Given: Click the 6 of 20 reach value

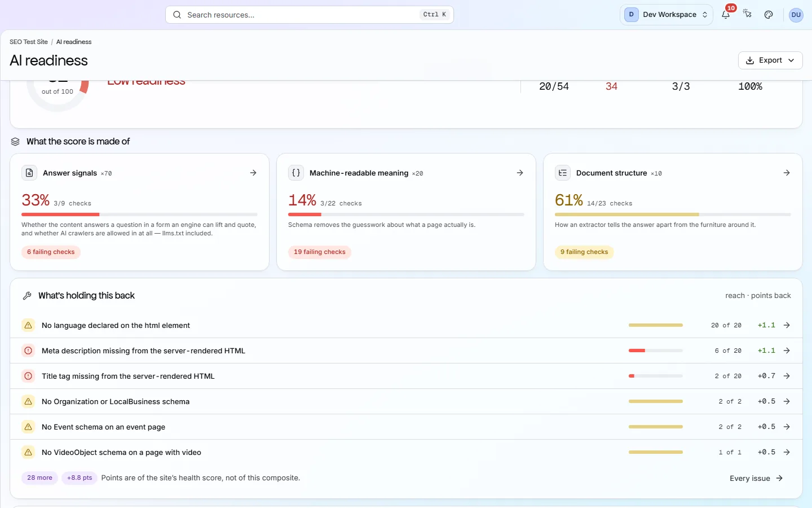Looking at the screenshot, I should (728, 351).
